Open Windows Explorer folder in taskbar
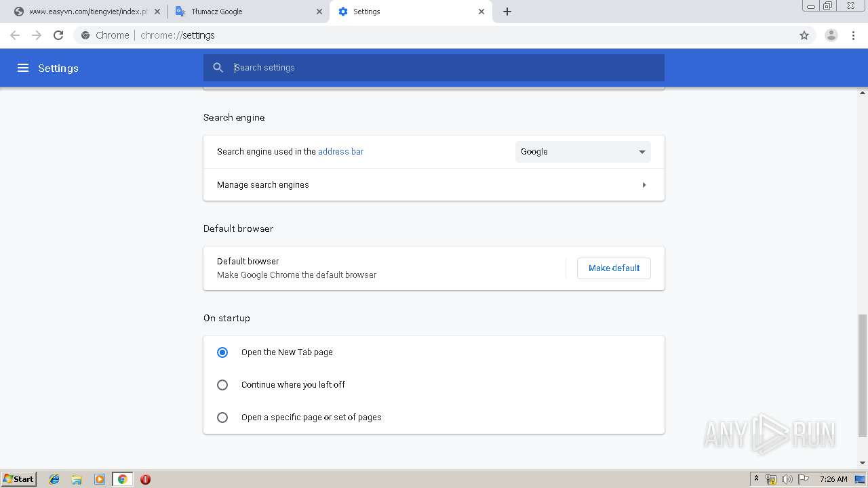 tap(77, 479)
